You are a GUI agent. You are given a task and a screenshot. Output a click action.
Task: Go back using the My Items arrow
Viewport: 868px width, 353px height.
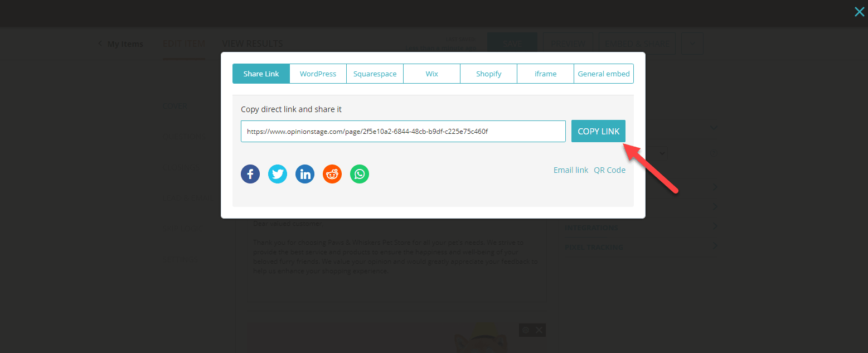coord(100,43)
